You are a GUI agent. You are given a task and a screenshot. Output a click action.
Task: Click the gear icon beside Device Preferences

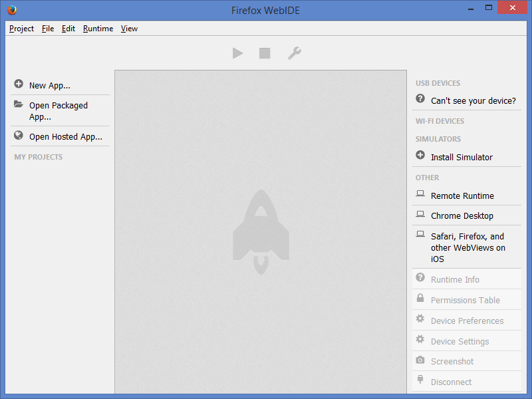(420, 319)
